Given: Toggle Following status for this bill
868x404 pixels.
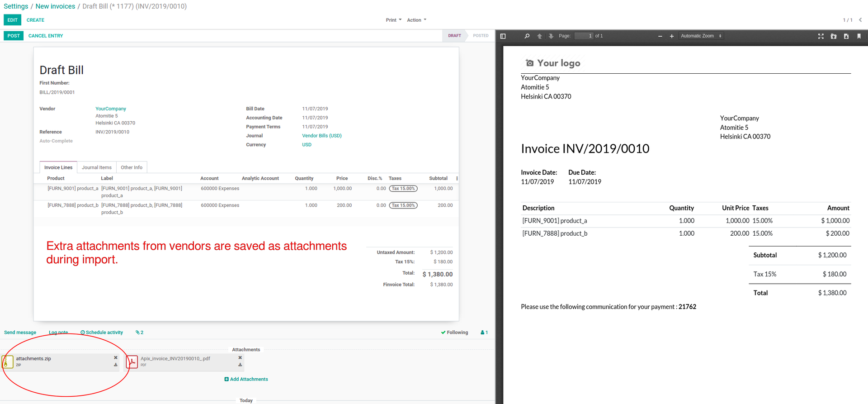Looking at the screenshot, I should (x=454, y=333).
